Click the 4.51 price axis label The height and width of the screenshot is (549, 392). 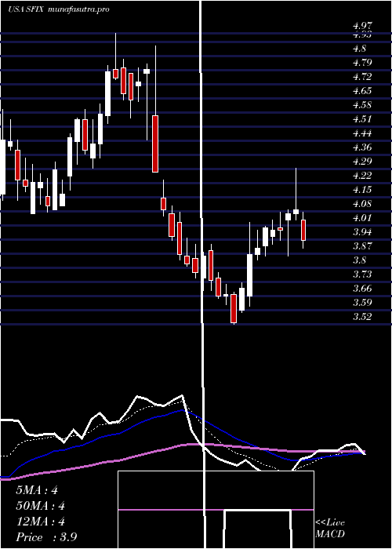point(362,119)
